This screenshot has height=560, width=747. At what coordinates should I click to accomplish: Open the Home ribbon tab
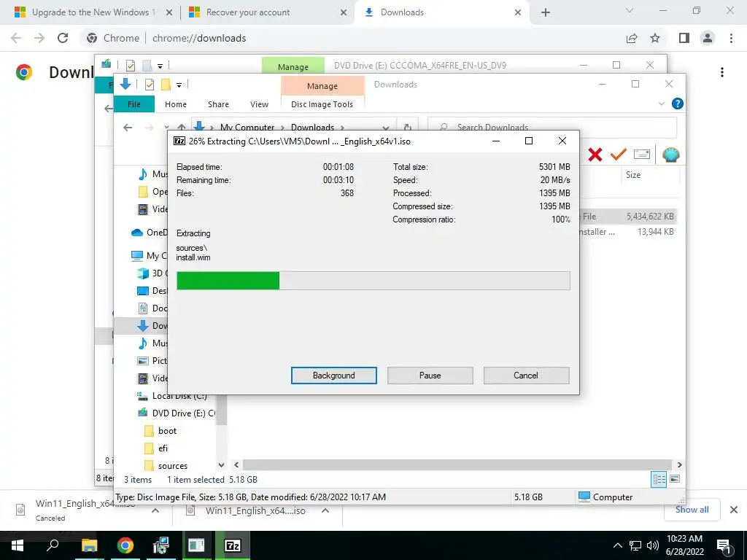point(175,104)
